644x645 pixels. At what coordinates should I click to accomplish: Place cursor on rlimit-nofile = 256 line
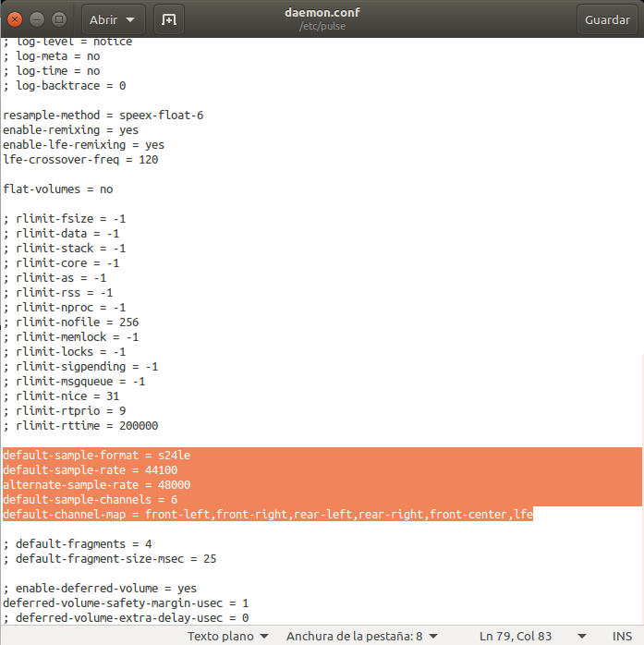click(70, 322)
